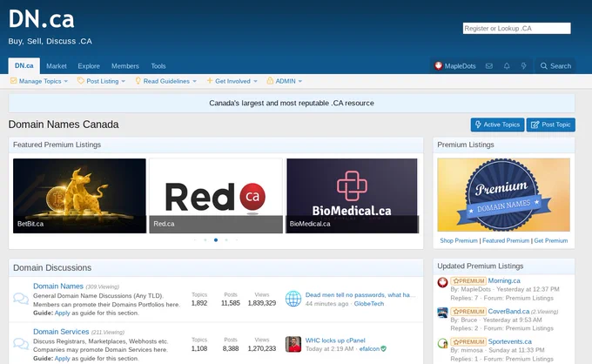Screen dimensions: 592x364
Task: Click Apply guide link under Domain Names
Action: 63,313
